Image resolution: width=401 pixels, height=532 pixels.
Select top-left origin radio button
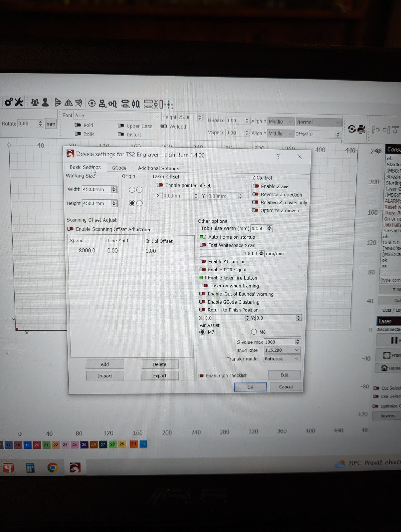[132, 189]
